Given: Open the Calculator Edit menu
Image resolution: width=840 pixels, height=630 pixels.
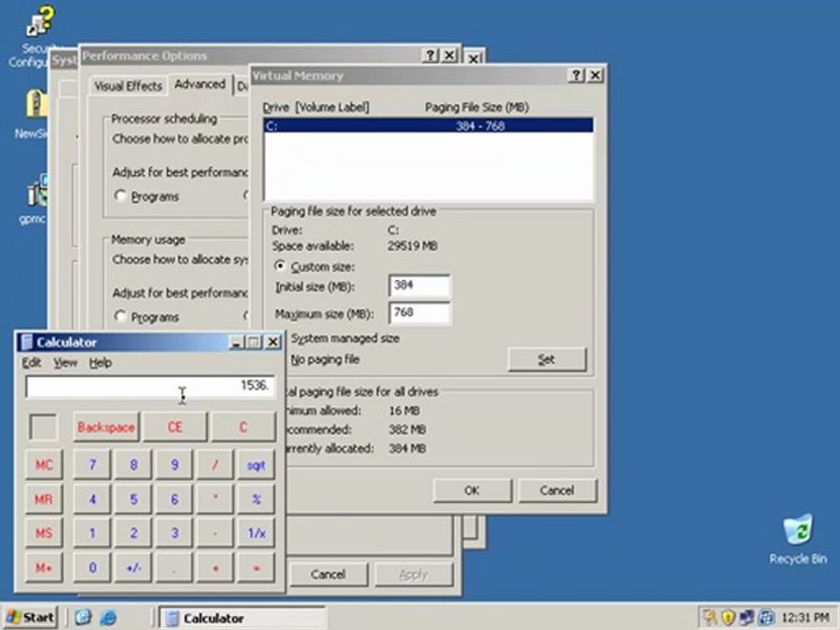Looking at the screenshot, I should click(31, 362).
